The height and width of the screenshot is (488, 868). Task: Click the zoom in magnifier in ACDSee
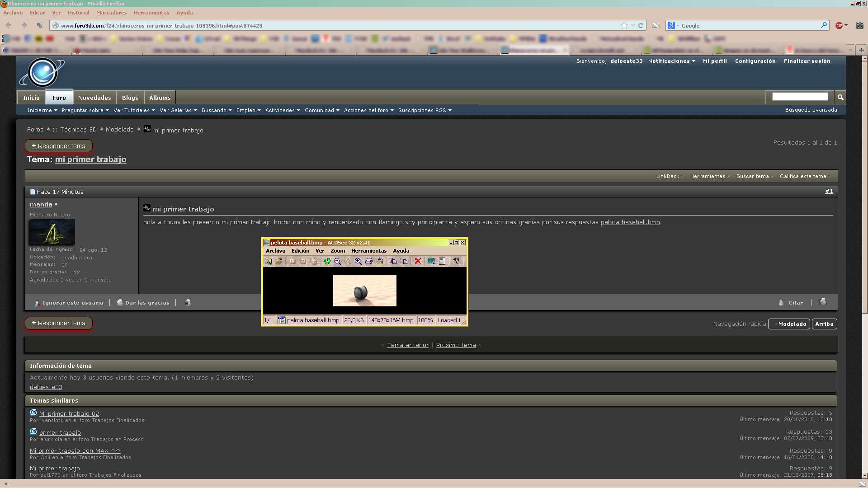click(358, 261)
